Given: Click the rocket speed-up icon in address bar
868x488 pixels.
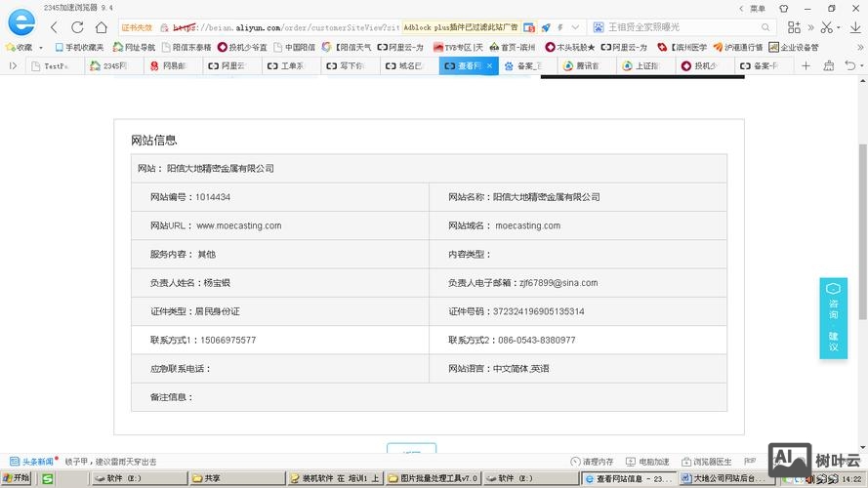Looking at the screenshot, I should [x=546, y=27].
